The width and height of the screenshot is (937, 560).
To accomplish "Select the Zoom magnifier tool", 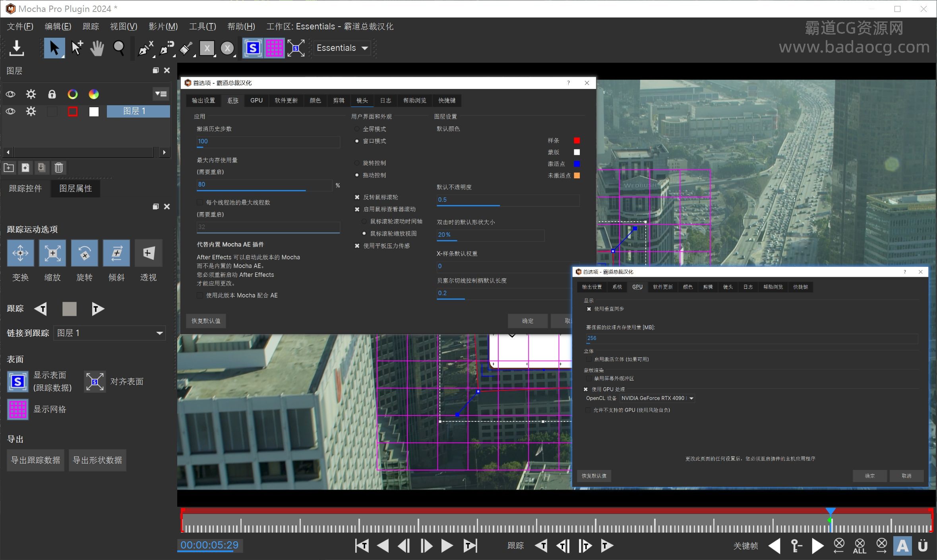I will tap(118, 48).
